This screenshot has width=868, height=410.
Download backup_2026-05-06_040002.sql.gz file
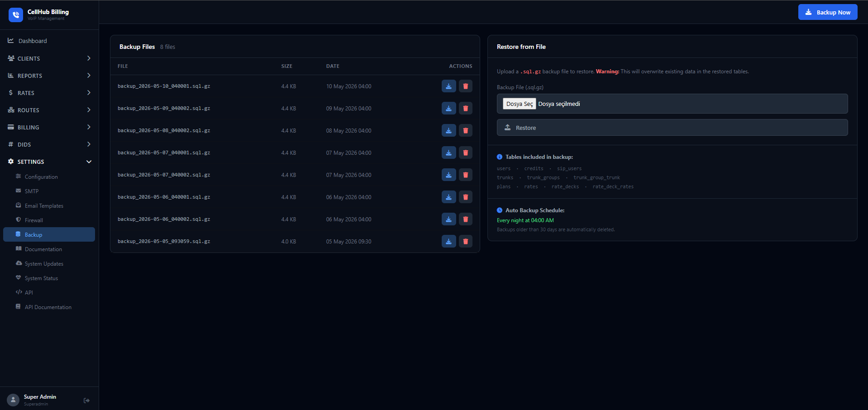(448, 219)
